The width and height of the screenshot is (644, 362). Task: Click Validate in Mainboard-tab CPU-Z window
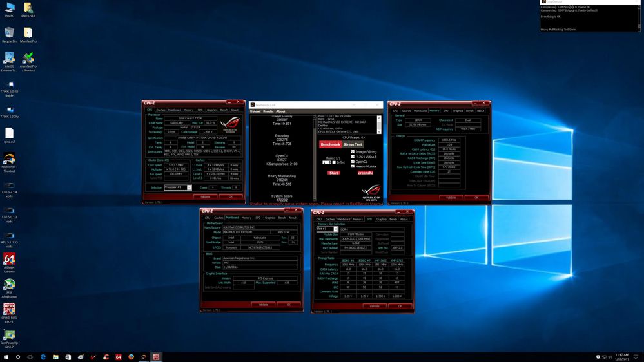[x=263, y=305]
